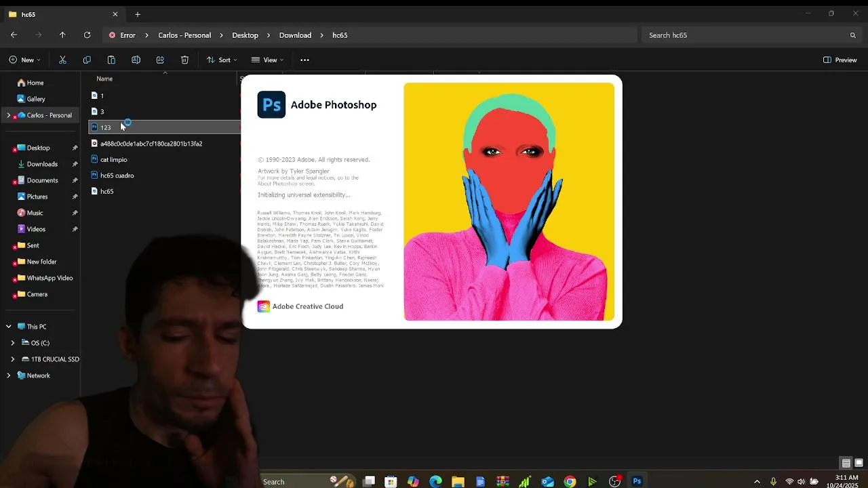The height and width of the screenshot is (488, 868).
Task: Open the Sort dropdown
Action: pos(222,60)
